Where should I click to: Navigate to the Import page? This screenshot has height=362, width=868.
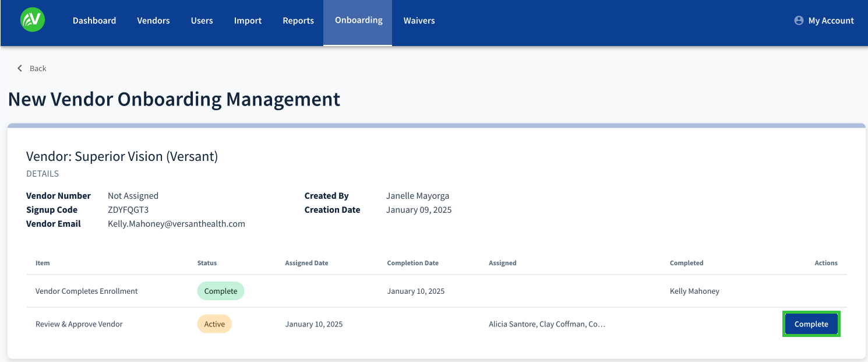(x=248, y=20)
